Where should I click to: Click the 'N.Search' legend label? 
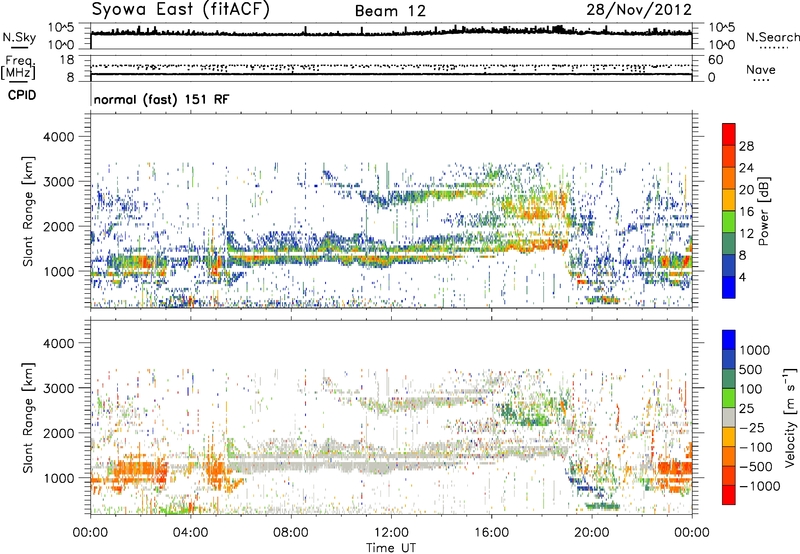[x=772, y=37]
